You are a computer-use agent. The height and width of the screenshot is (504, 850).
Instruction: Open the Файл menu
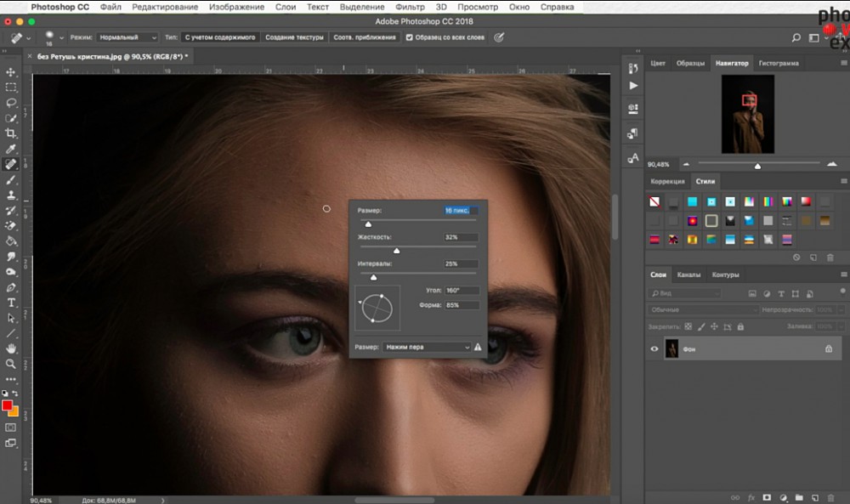pos(110,7)
